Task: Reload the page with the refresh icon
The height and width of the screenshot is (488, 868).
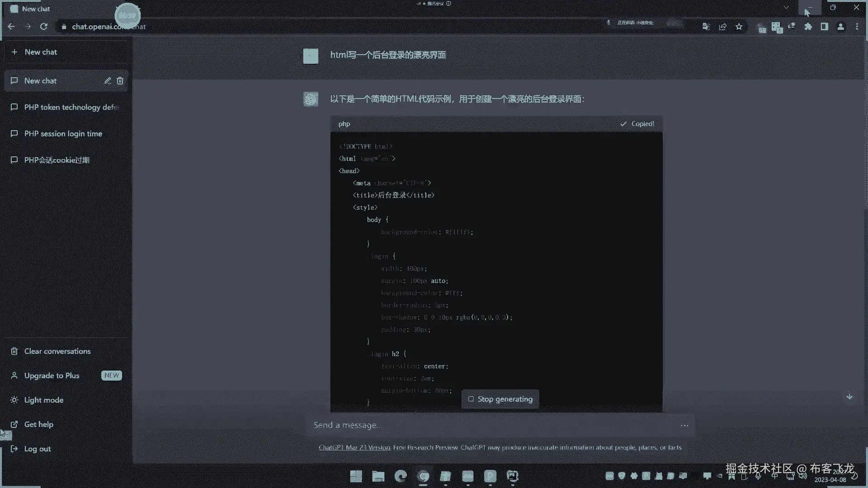Action: pyautogui.click(x=44, y=27)
